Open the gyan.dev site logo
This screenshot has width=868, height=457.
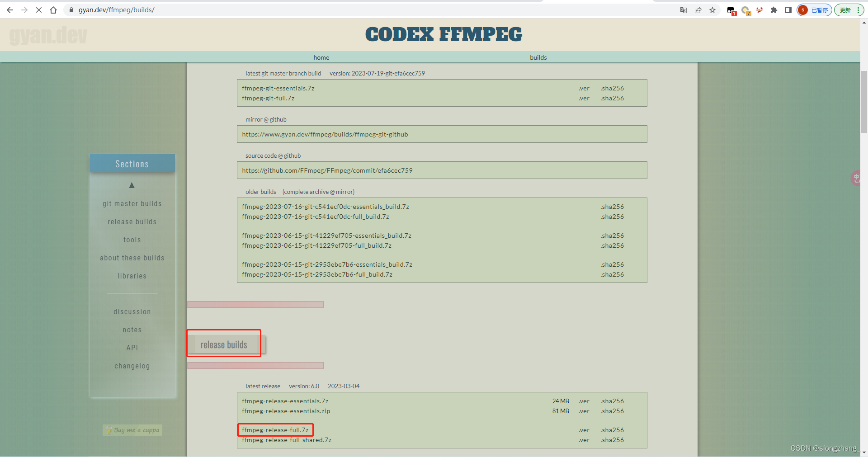(48, 36)
